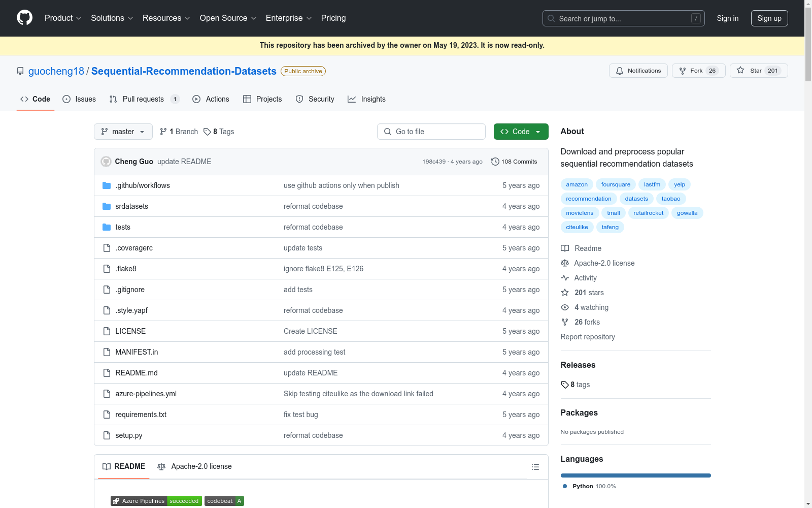Click the Azure Pipelines succeeded badge

(156, 501)
